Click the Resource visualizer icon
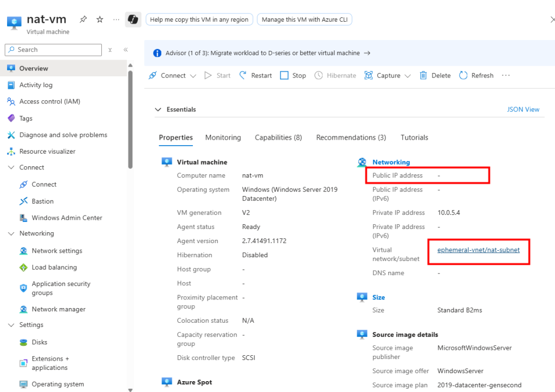 coord(11,151)
